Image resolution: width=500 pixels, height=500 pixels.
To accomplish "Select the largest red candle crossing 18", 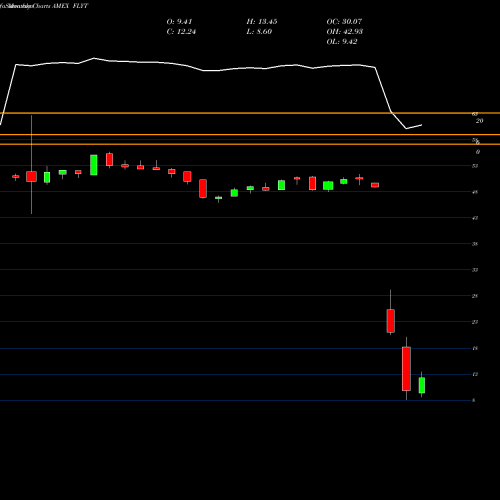I will coord(406,369).
